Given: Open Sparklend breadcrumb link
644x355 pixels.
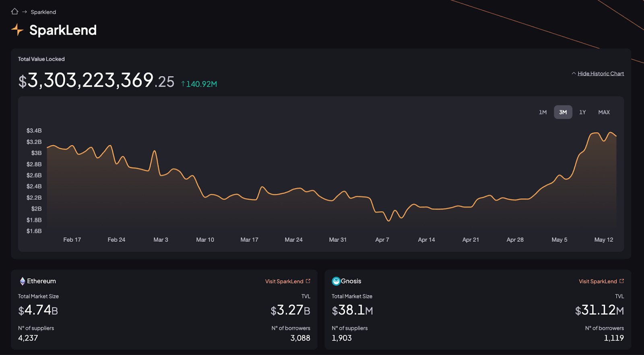Looking at the screenshot, I should [43, 12].
